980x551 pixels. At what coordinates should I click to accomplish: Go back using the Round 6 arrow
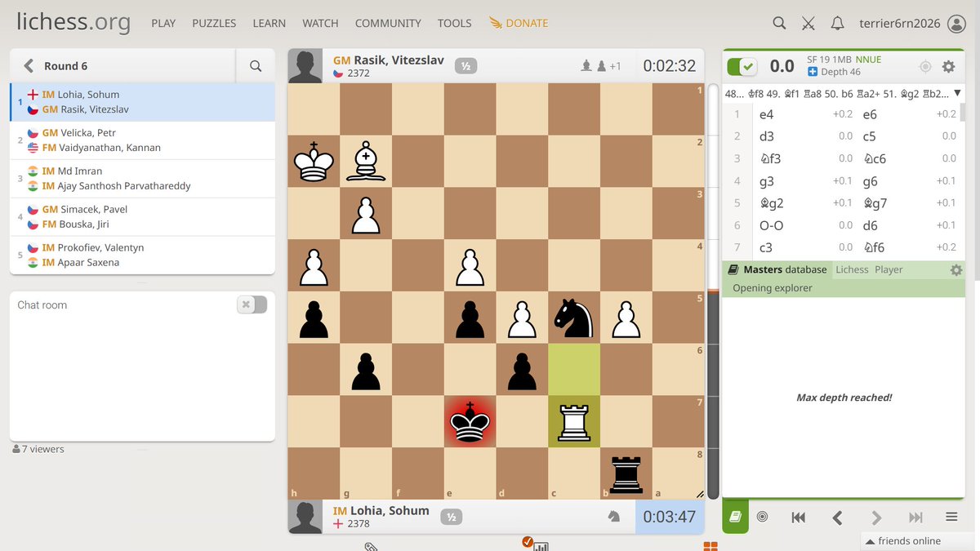(x=29, y=66)
